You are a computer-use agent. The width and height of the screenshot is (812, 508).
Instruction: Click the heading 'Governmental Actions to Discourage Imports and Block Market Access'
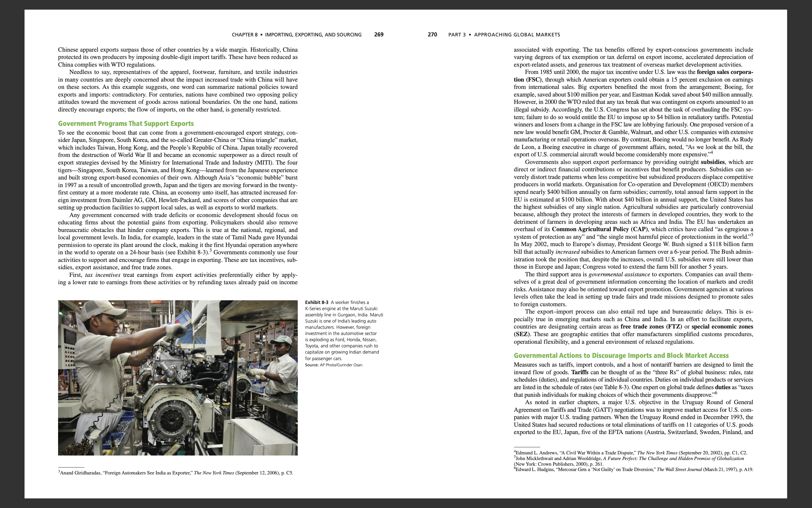coord(621,356)
